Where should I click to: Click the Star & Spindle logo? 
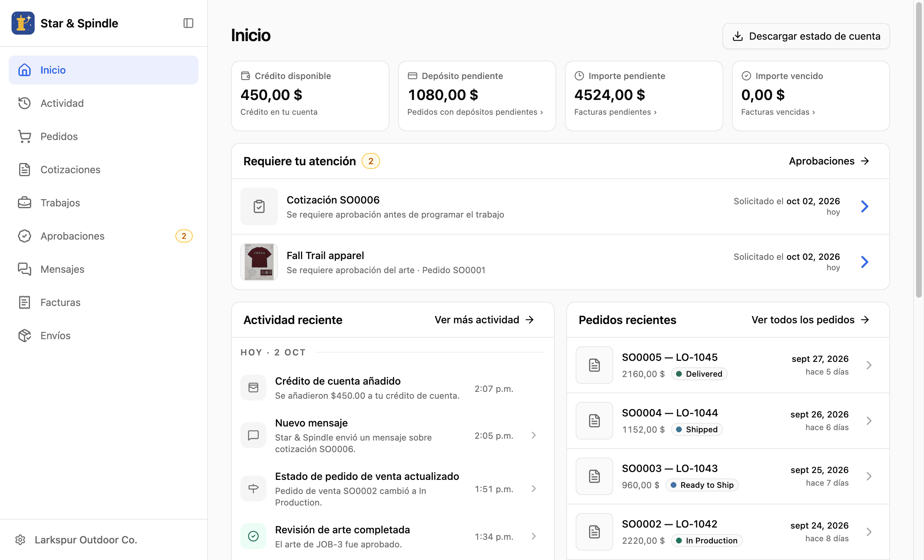pyautogui.click(x=23, y=23)
